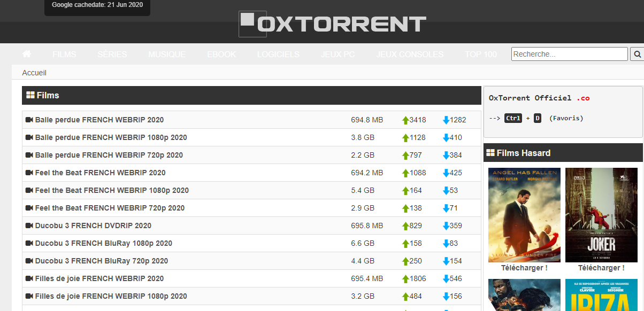
Task: Click the blue leech arrow next to 154
Action: (446, 261)
